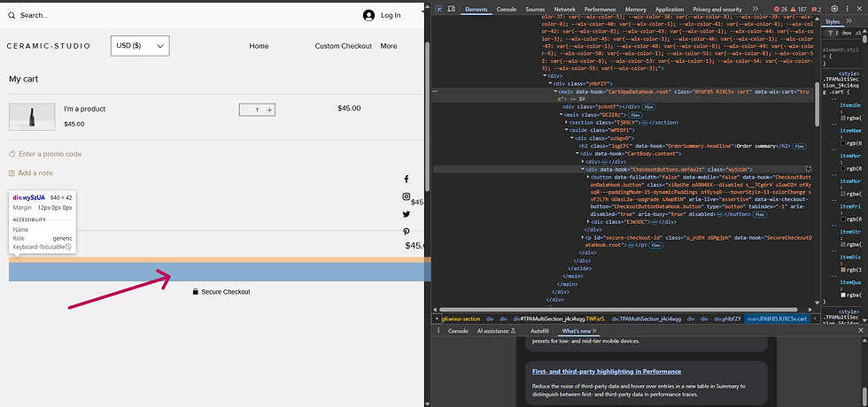This screenshot has height=407, width=868.
Task: Open the I'm a product link
Action: pos(84,109)
